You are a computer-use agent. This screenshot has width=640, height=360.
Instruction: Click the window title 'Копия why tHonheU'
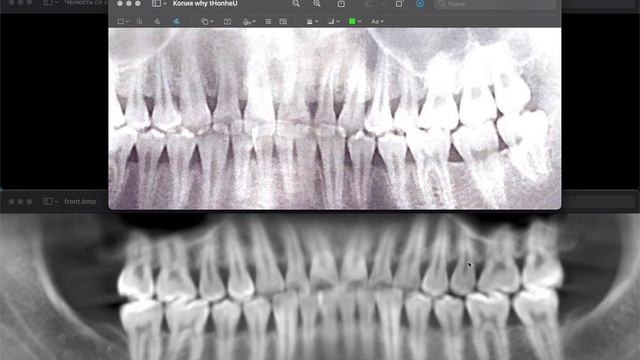[205, 4]
